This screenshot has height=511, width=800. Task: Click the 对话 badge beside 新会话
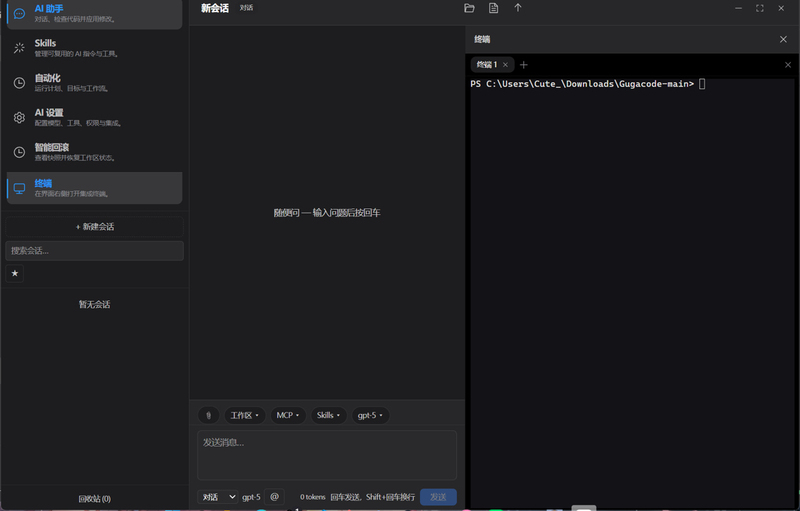point(246,8)
